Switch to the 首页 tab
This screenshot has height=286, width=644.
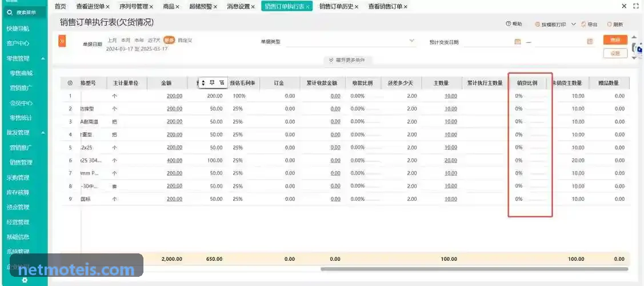(x=61, y=6)
